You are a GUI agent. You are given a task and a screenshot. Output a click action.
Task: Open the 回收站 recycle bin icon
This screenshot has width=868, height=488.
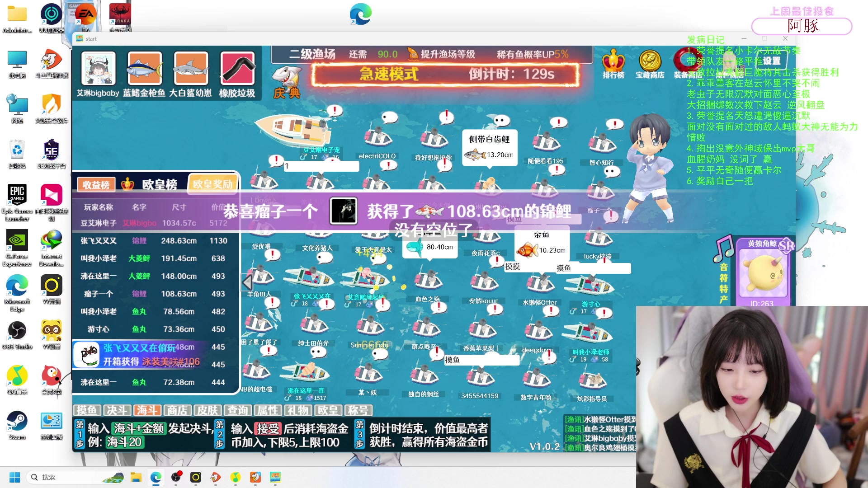[x=17, y=154]
